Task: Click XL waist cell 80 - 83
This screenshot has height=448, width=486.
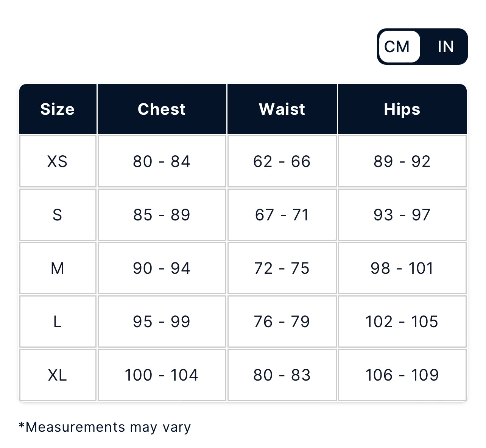Action: [x=282, y=375]
